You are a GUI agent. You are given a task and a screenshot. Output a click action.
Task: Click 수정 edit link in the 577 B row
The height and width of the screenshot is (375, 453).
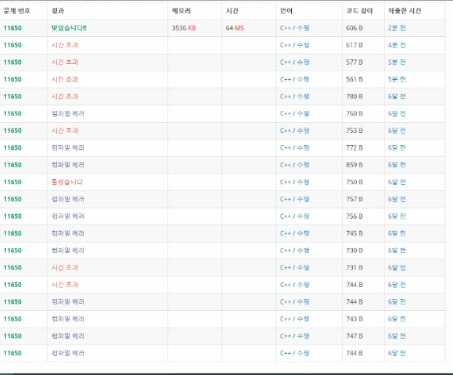303,62
